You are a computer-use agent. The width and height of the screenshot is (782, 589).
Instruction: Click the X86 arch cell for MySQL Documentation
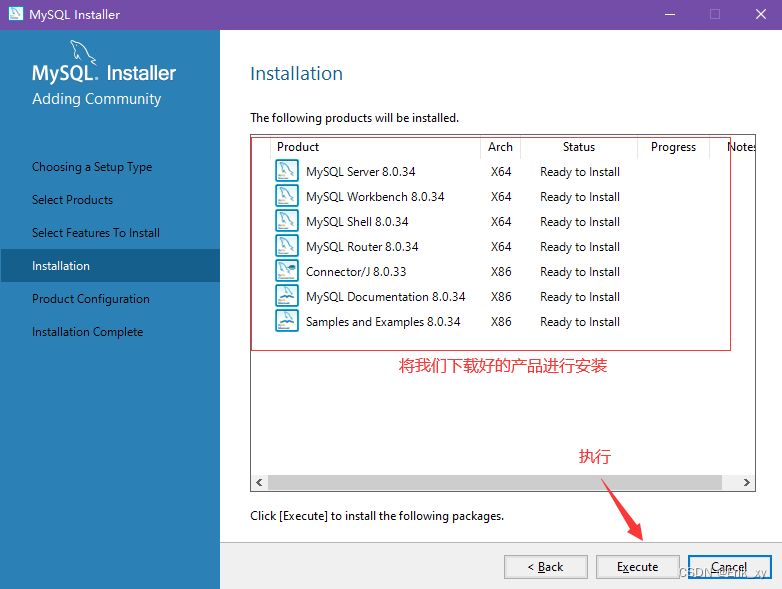501,296
